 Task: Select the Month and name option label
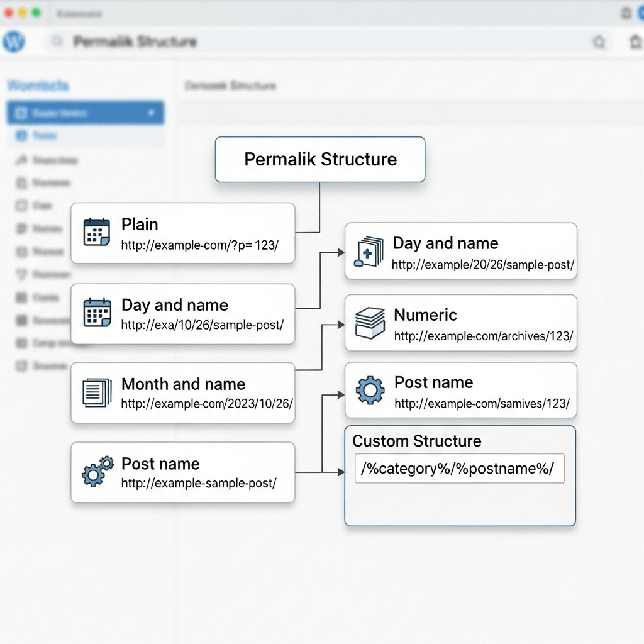coord(183,384)
